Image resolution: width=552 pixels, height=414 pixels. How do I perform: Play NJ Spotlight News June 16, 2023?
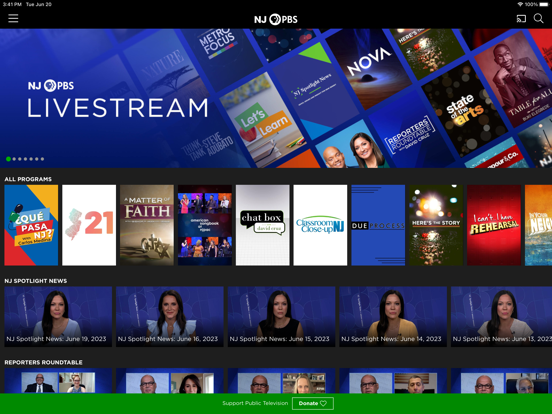[x=170, y=316]
